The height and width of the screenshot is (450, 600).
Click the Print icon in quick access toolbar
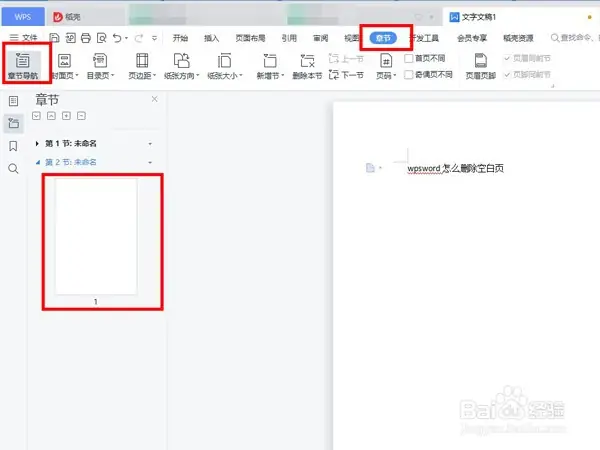click(x=86, y=38)
